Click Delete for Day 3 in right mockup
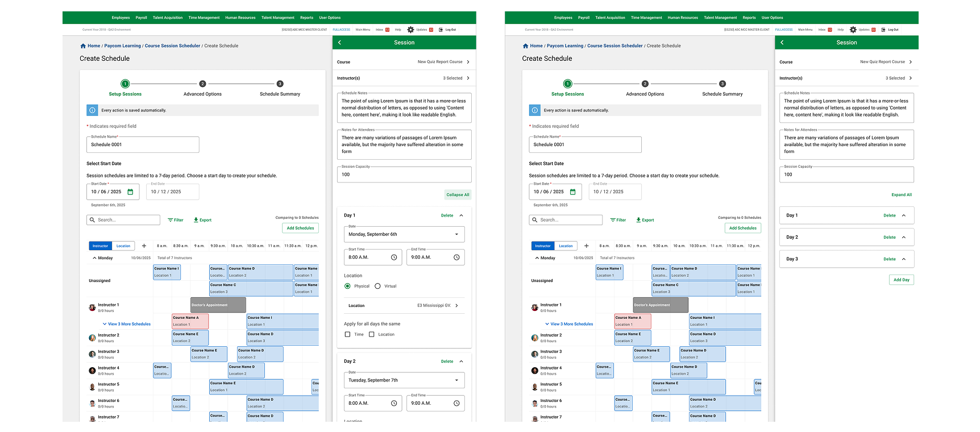The image size is (980, 432). [890, 259]
